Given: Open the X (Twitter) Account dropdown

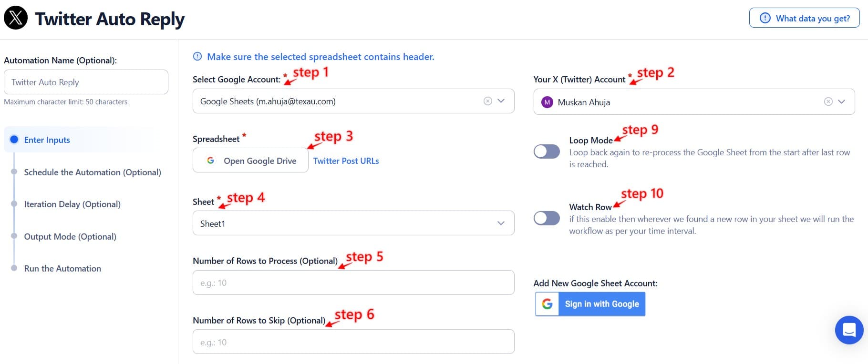Looking at the screenshot, I should (x=842, y=101).
